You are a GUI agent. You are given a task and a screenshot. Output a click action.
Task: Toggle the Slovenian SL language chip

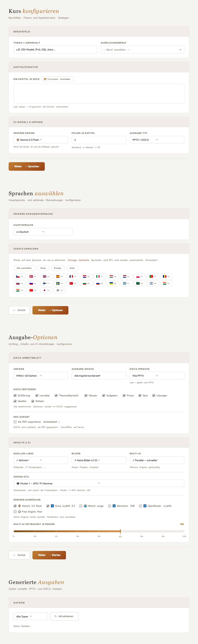click(x=33, y=283)
